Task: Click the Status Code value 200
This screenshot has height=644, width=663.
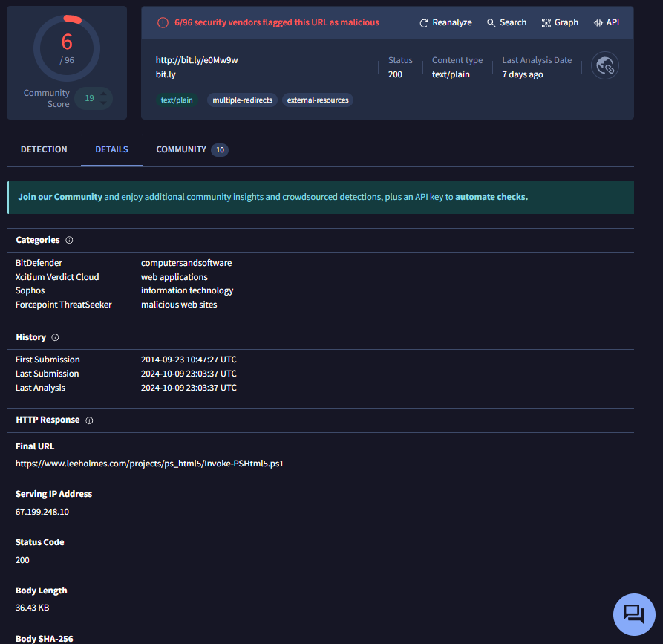Action: (x=22, y=560)
